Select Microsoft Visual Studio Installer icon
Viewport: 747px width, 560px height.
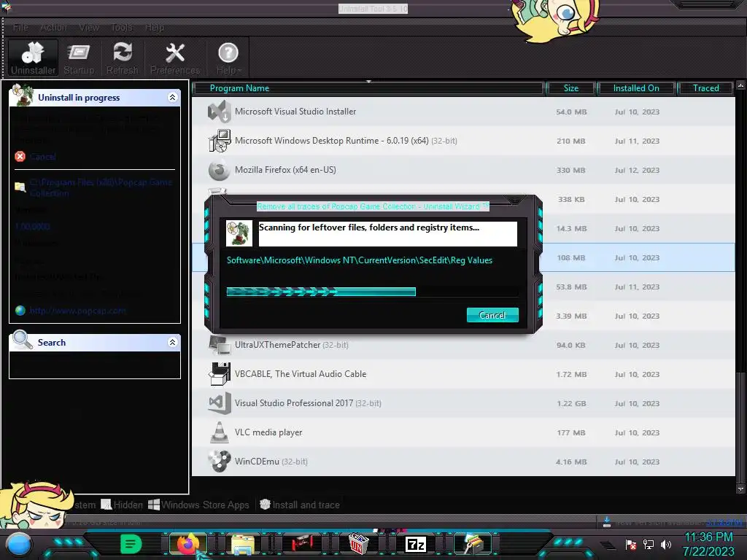click(219, 112)
